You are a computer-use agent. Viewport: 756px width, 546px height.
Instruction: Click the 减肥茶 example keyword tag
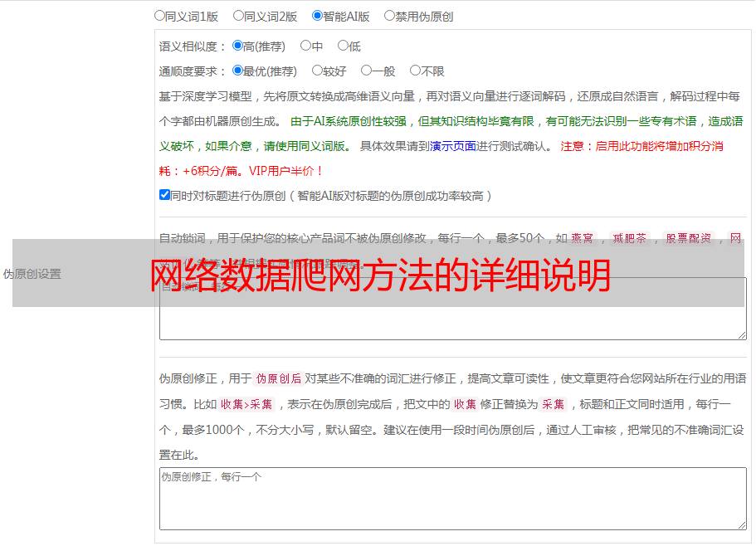(x=629, y=238)
